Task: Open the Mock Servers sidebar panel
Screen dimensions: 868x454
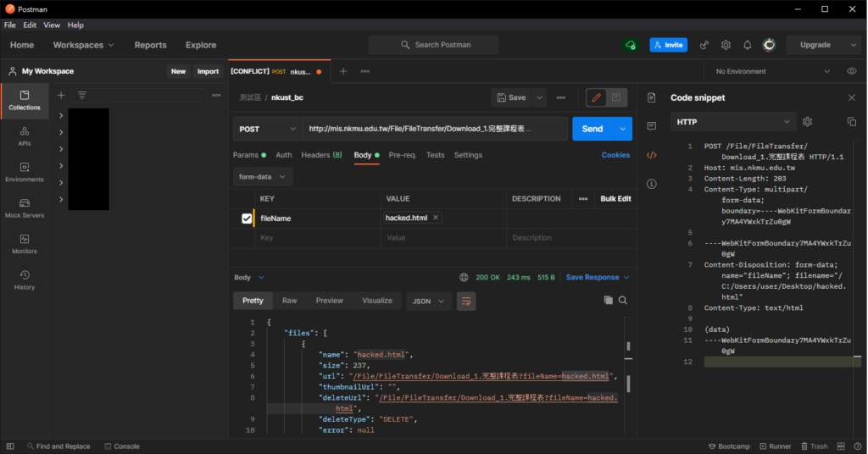Action: (25, 208)
